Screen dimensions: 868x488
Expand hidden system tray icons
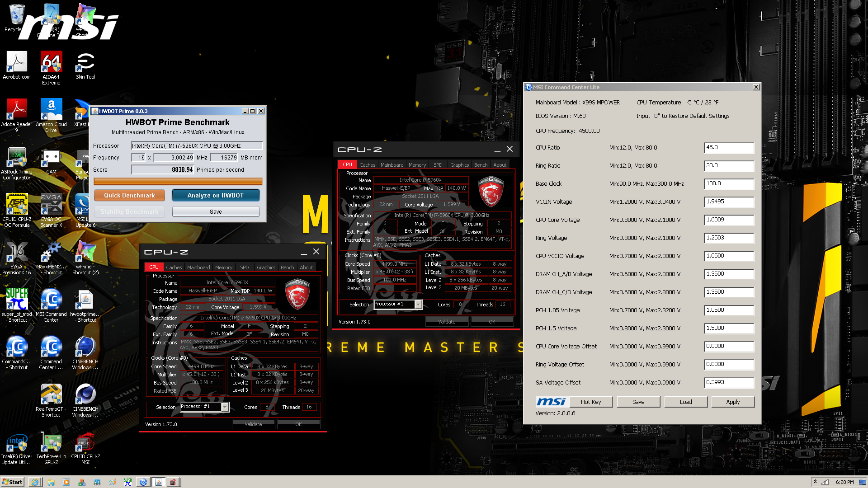(x=815, y=482)
